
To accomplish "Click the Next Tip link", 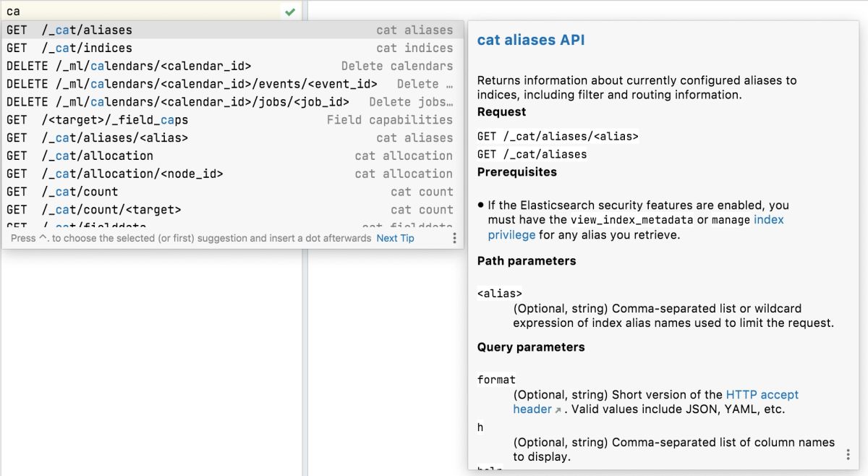I will [395, 238].
